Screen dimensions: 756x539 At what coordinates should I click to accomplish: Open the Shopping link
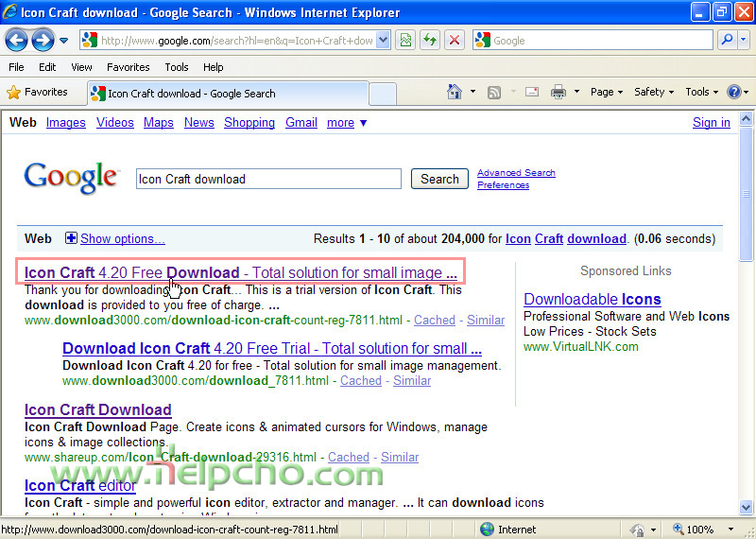[249, 123]
